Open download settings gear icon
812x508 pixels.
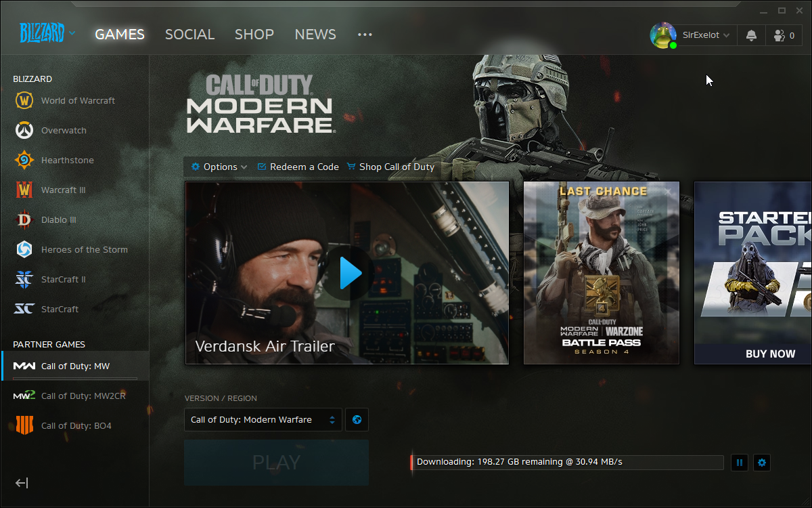(762, 463)
